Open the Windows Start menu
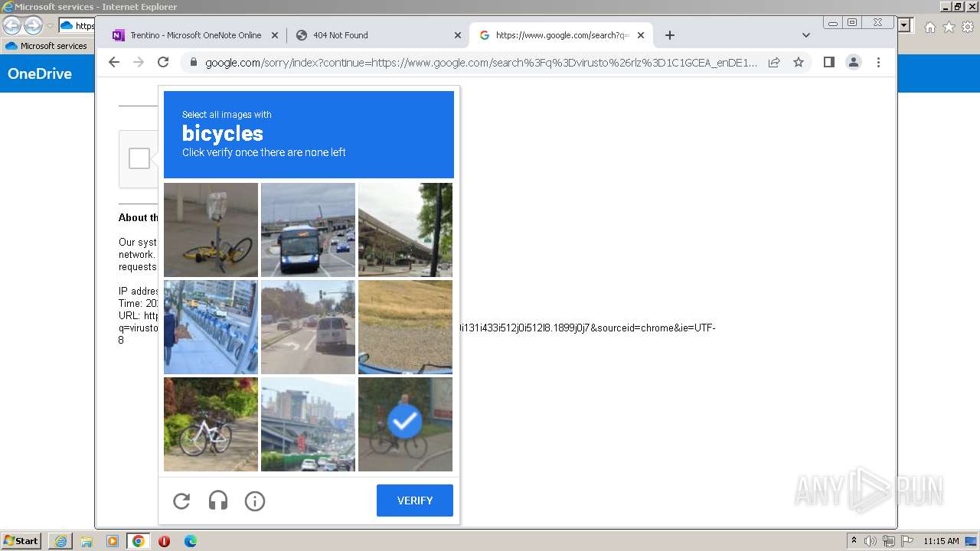Viewport: 980px width, 551px height. pyautogui.click(x=21, y=541)
